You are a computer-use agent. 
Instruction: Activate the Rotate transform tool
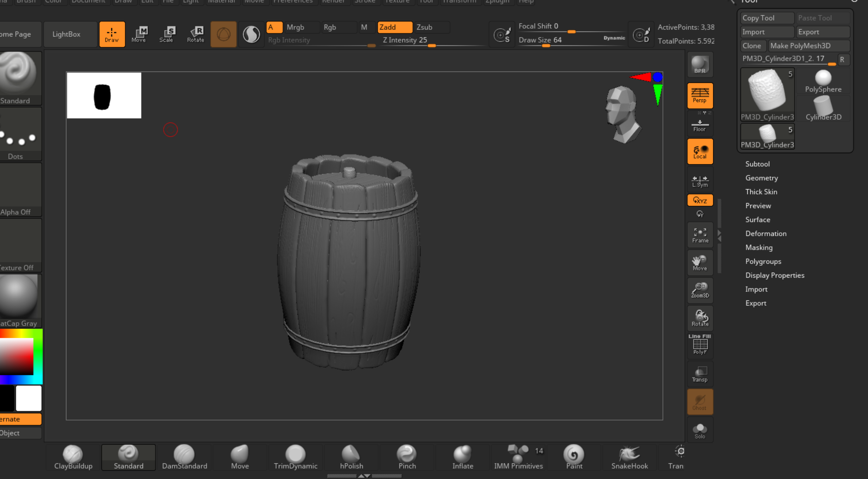pos(195,34)
